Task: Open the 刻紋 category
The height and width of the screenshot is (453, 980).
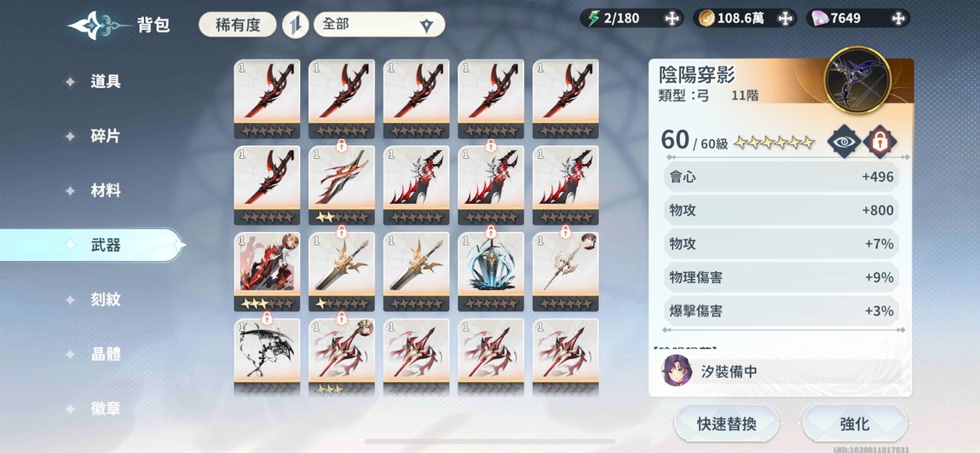Action: (x=106, y=299)
